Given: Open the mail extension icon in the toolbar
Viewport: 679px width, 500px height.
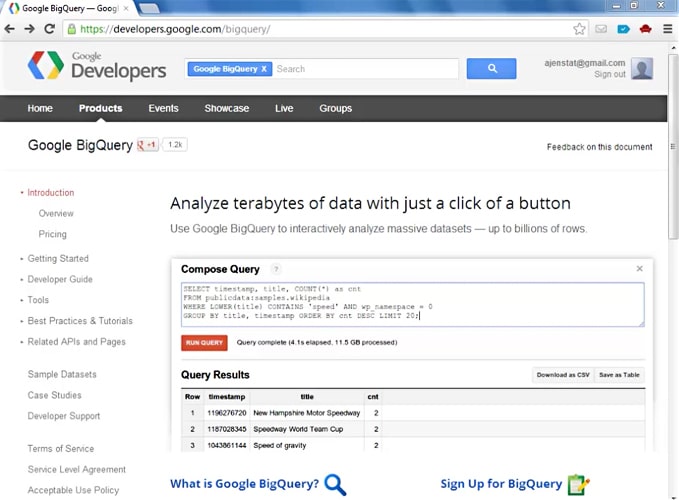Looking at the screenshot, I should [601, 29].
